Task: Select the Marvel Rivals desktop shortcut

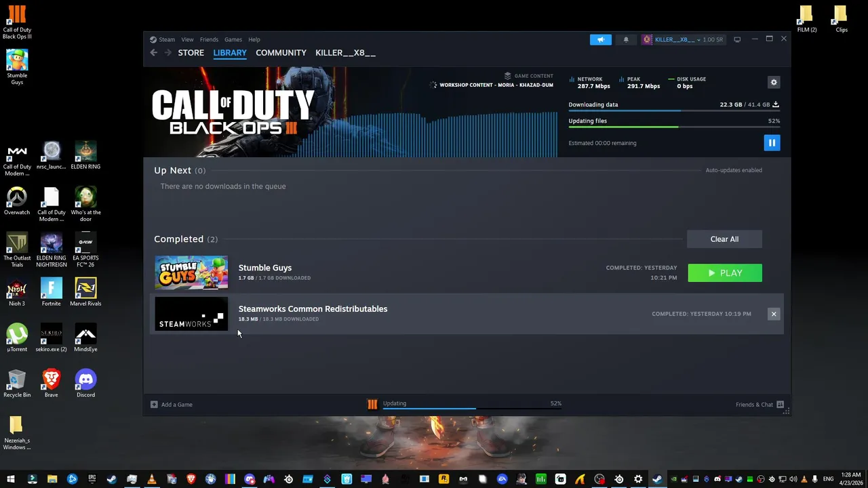Action: (85, 292)
